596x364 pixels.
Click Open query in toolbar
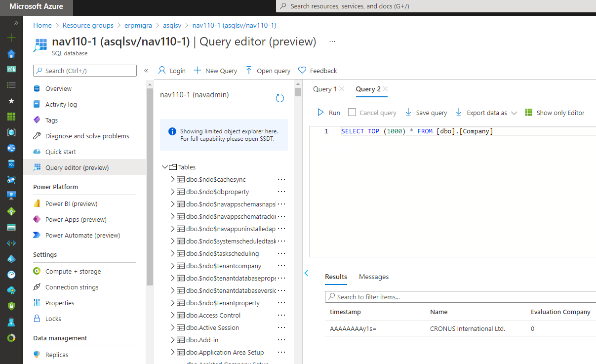[268, 71]
